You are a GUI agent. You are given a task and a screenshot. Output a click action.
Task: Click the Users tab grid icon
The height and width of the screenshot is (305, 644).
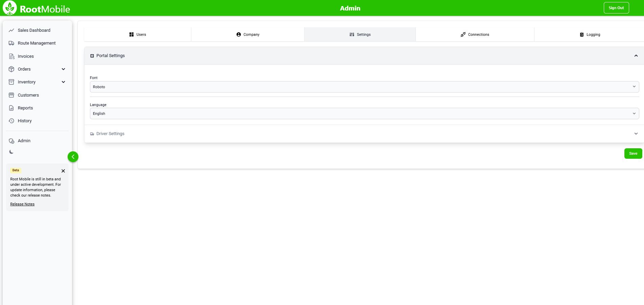132,34
